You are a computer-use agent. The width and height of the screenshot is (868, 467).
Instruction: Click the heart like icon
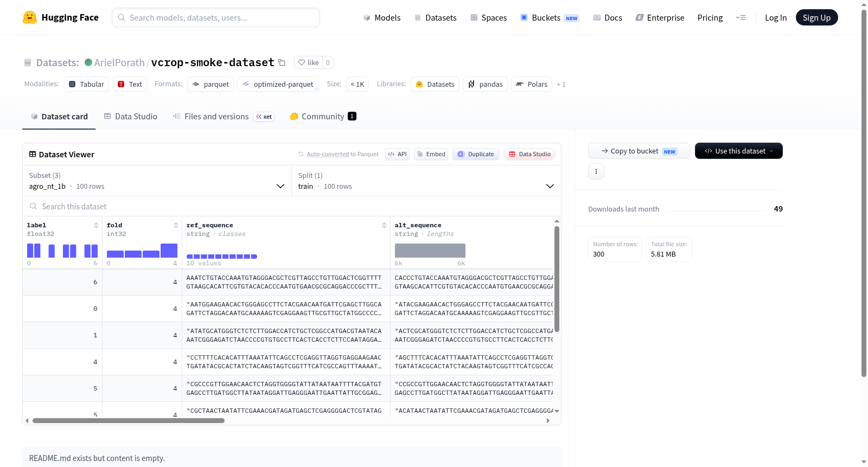coord(302,62)
